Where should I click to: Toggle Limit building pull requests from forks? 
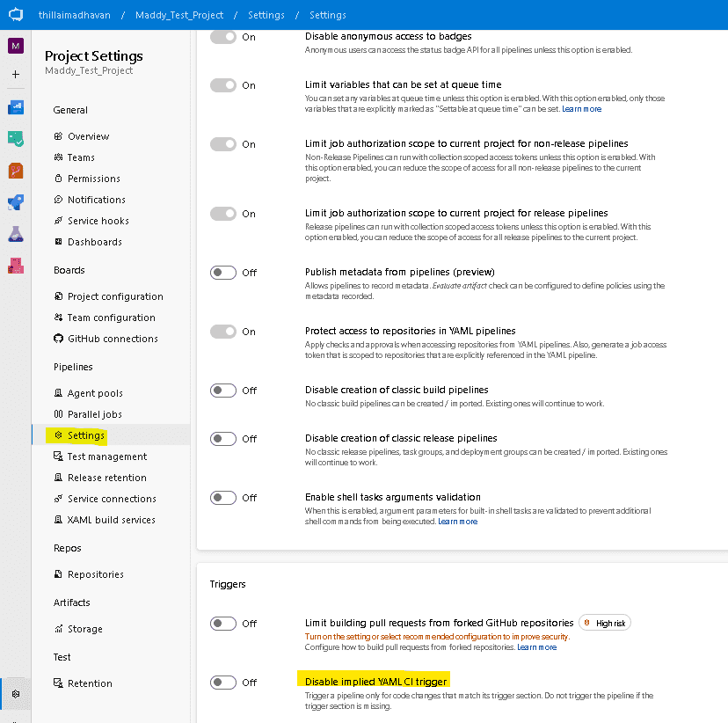(x=223, y=624)
